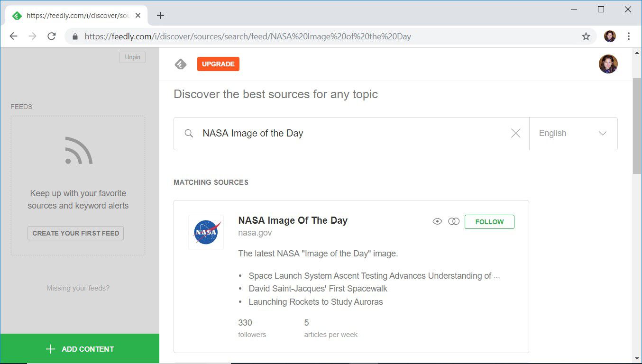This screenshot has width=642, height=364.
Task: Unpin the left sidebar
Action: pyautogui.click(x=132, y=57)
